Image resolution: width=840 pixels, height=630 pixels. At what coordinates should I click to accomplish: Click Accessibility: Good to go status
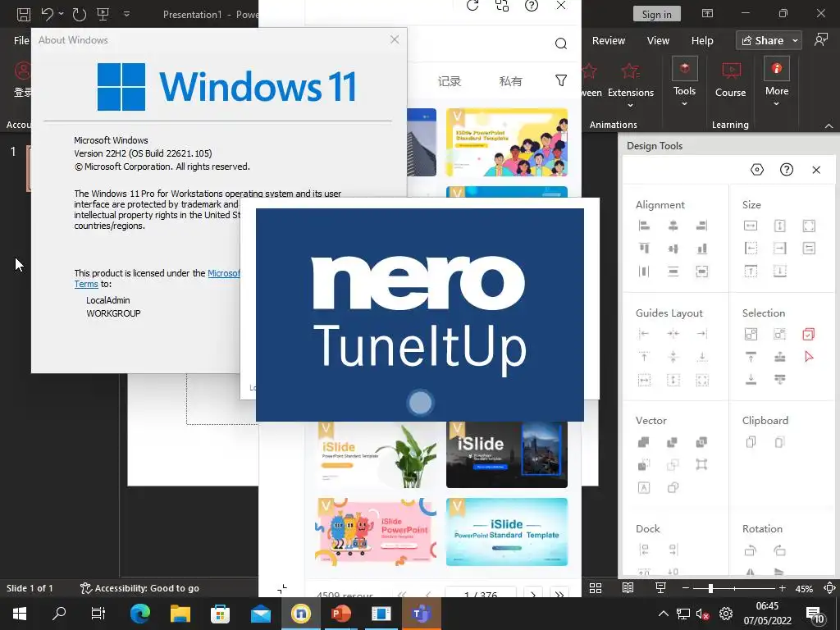click(x=139, y=588)
